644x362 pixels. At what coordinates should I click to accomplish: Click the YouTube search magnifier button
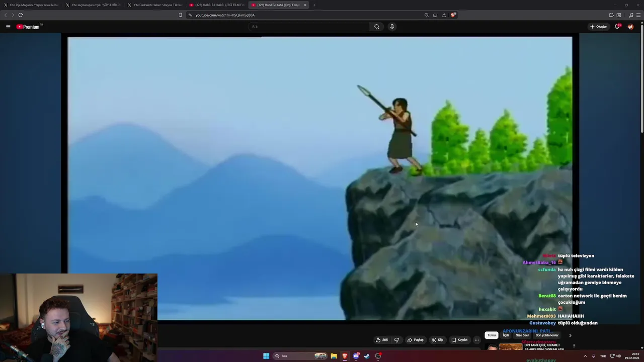tap(376, 27)
